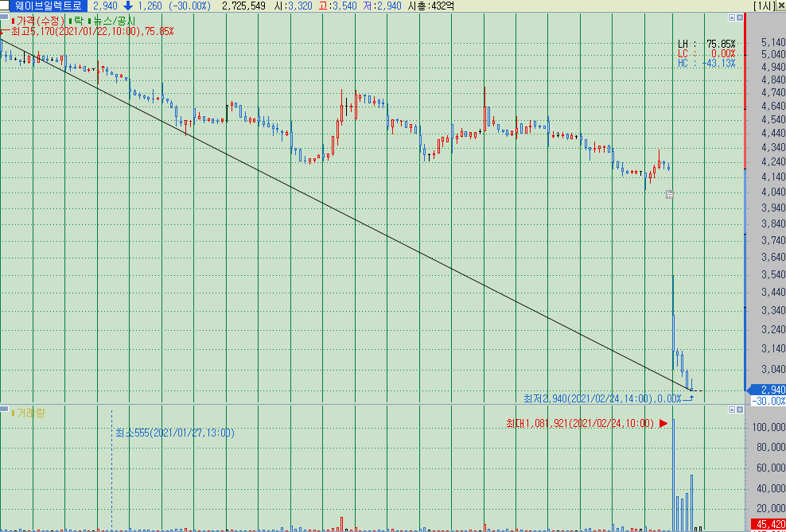The image size is (786, 532).
Task: Select the black diagonal trend line
Action: click(x=346, y=215)
